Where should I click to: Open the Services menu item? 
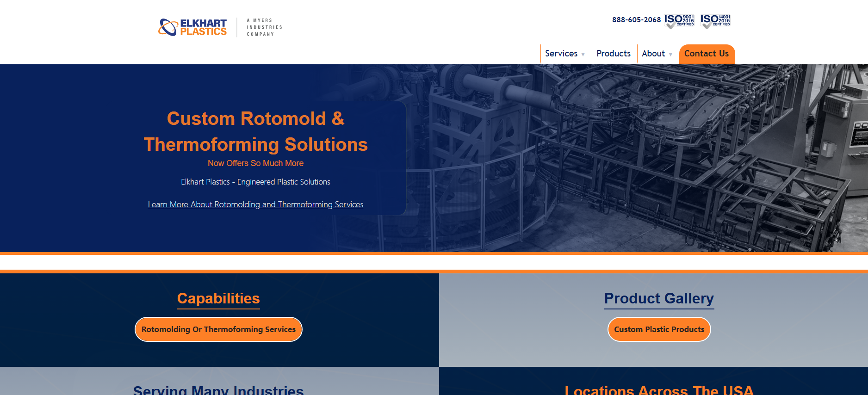point(561,54)
